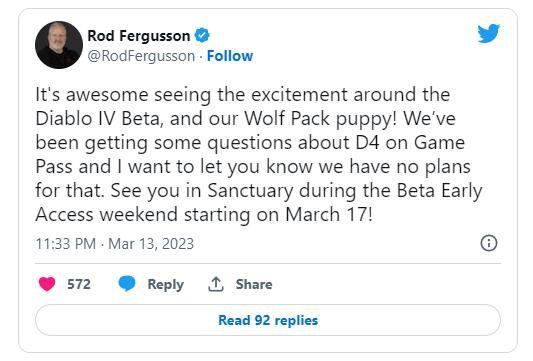Click the words 'Diablo IV Beta'
Screen dimensions: 533x361
pyautogui.click(x=99, y=119)
